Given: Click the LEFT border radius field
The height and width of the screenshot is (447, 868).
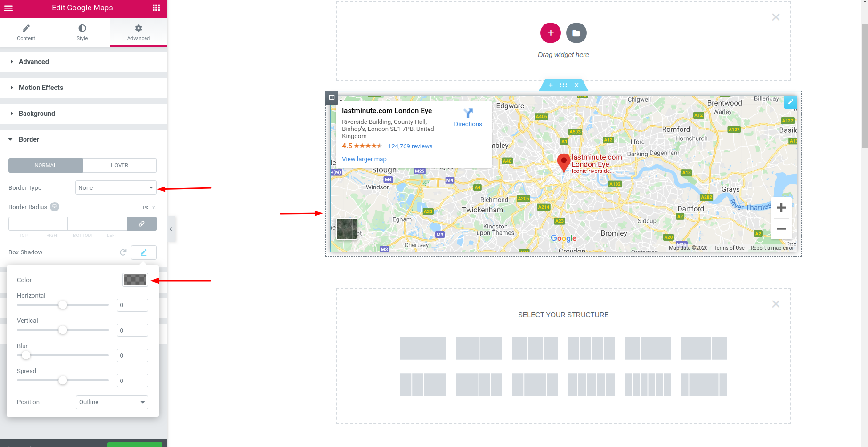Looking at the screenshot, I should (x=112, y=224).
